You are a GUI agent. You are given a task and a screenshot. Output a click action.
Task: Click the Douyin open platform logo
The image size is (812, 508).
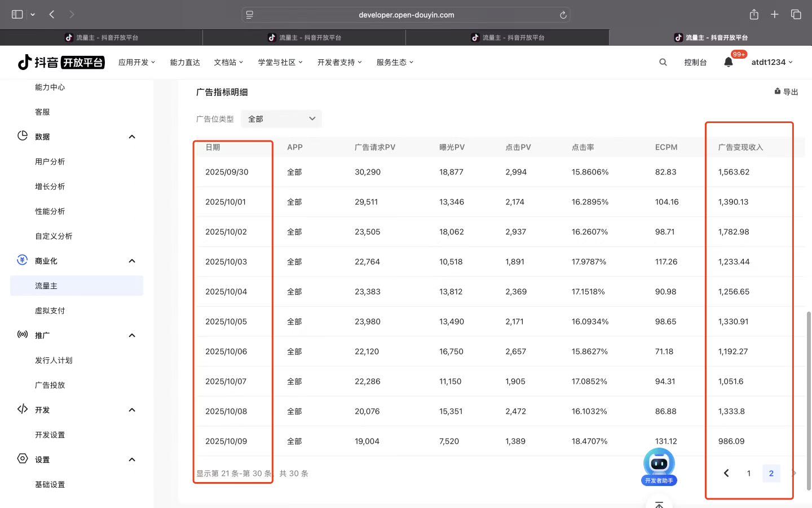[x=61, y=62]
